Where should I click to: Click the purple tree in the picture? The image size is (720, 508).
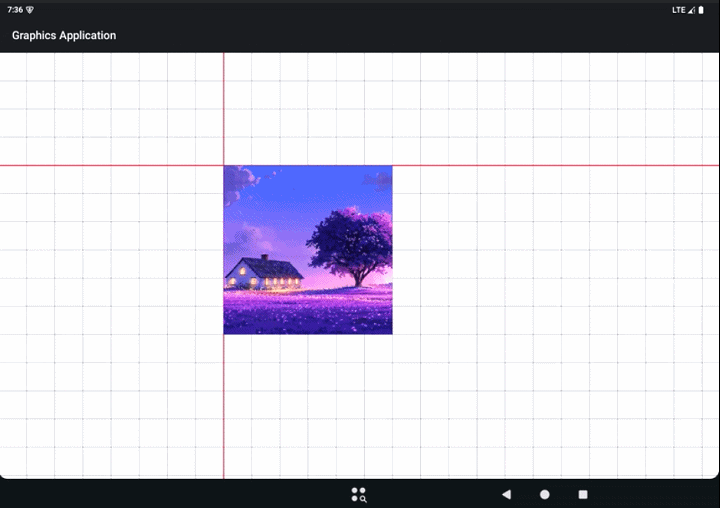tap(351, 246)
